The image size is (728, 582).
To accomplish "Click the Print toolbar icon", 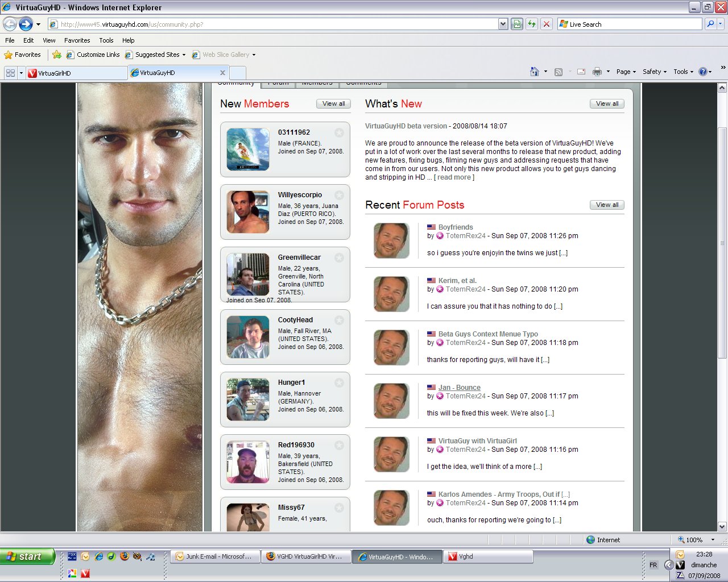I will pos(597,72).
